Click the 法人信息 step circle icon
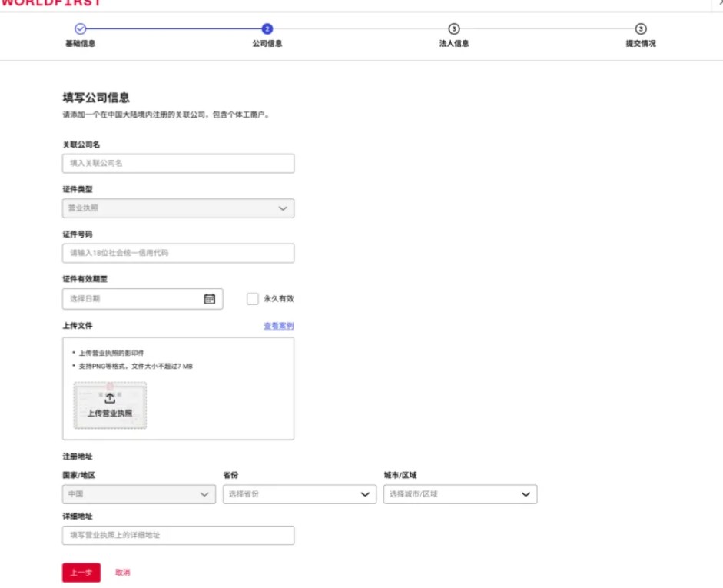This screenshot has height=588, width=723. 454,28
